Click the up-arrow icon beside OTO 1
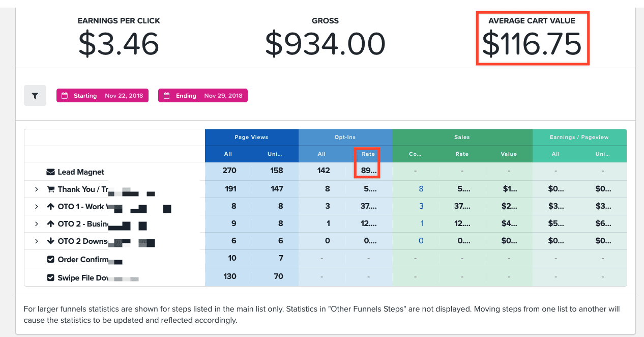Image resolution: width=644 pixels, height=337 pixels. [x=50, y=207]
